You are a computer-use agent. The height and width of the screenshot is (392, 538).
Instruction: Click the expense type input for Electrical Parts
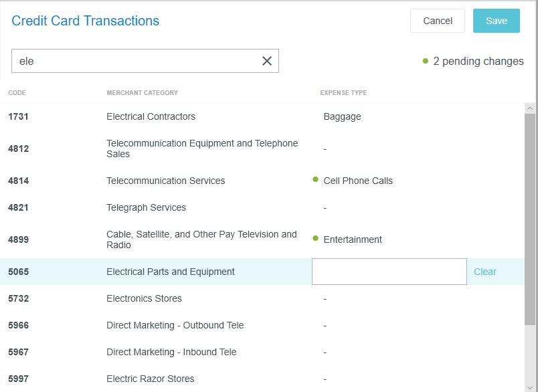click(x=389, y=272)
